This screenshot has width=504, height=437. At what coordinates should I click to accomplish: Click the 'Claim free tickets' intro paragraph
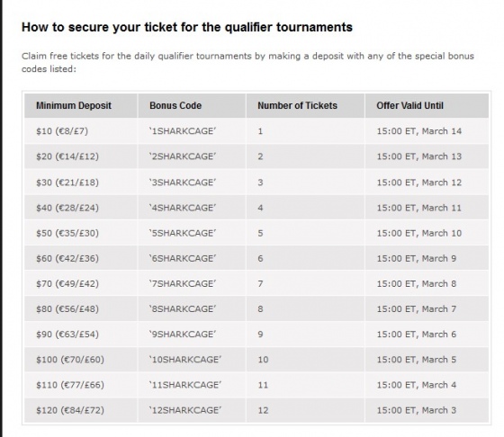coord(247,62)
